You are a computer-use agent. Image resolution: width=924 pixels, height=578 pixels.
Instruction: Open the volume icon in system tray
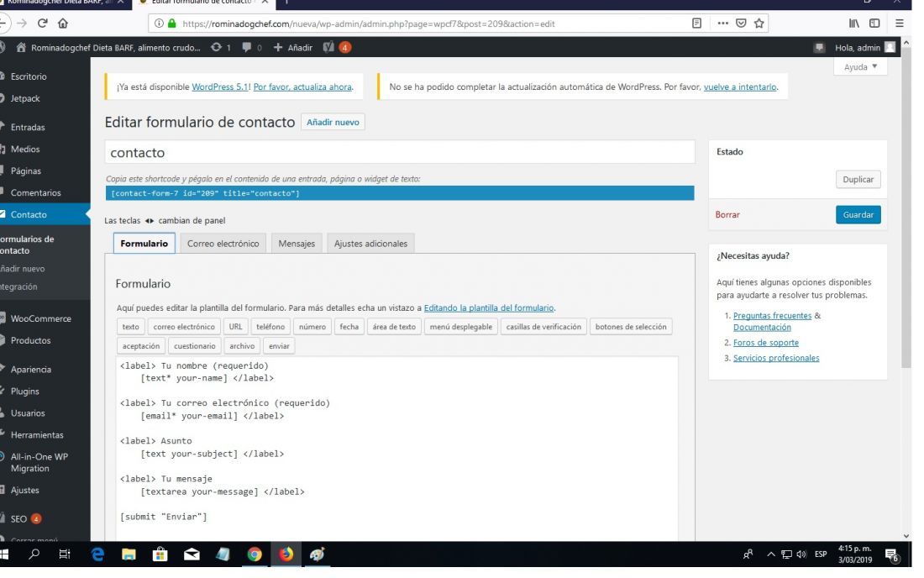tap(801, 554)
